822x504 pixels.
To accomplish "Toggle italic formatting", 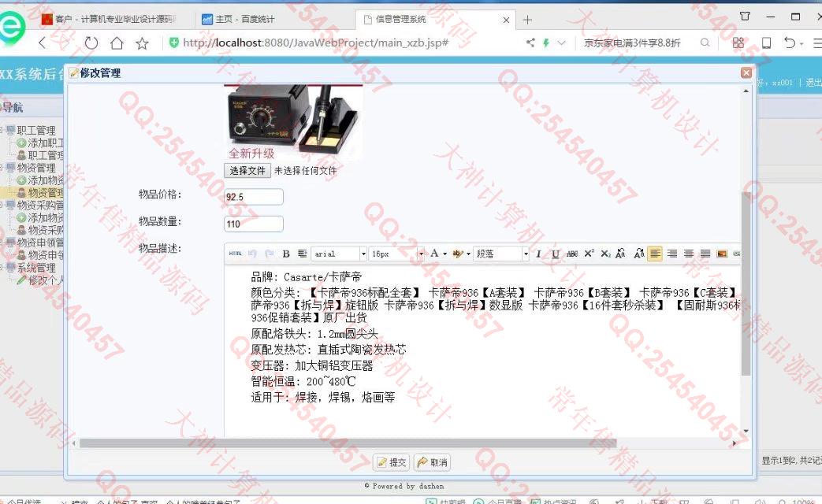I will (x=538, y=254).
